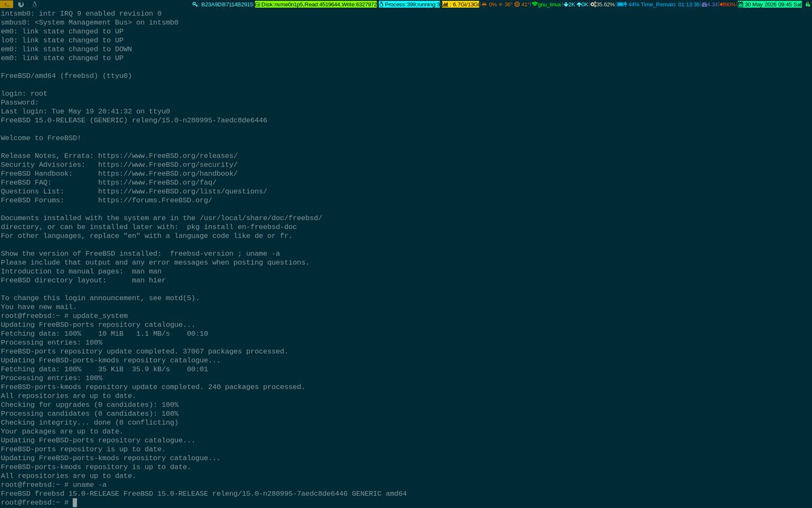Screen dimensions: 812x508
Task: Click the 6.7Gi/13Gi memory usage block
Action: click(461, 5)
